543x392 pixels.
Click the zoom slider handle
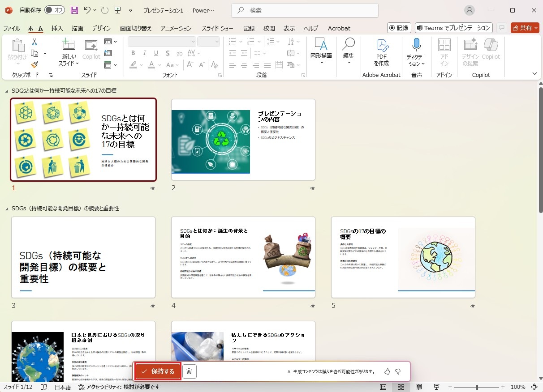(477, 387)
